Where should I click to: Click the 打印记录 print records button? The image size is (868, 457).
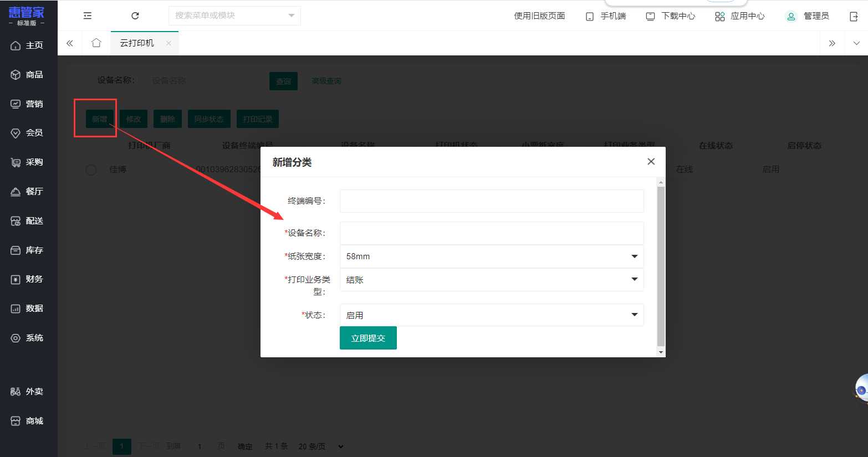[258, 119]
